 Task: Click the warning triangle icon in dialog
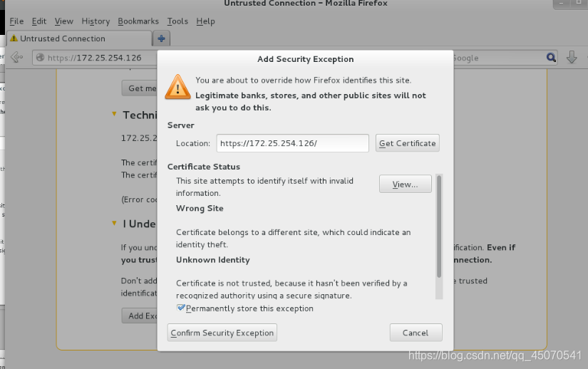point(177,87)
